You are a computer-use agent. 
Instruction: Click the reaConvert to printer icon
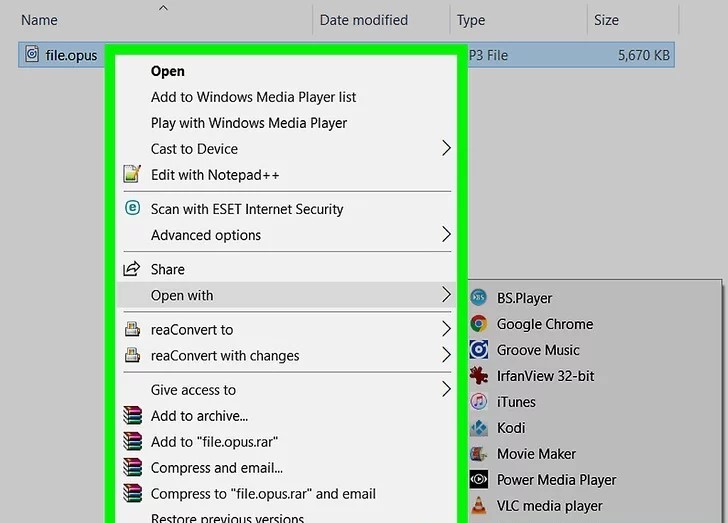coord(132,329)
